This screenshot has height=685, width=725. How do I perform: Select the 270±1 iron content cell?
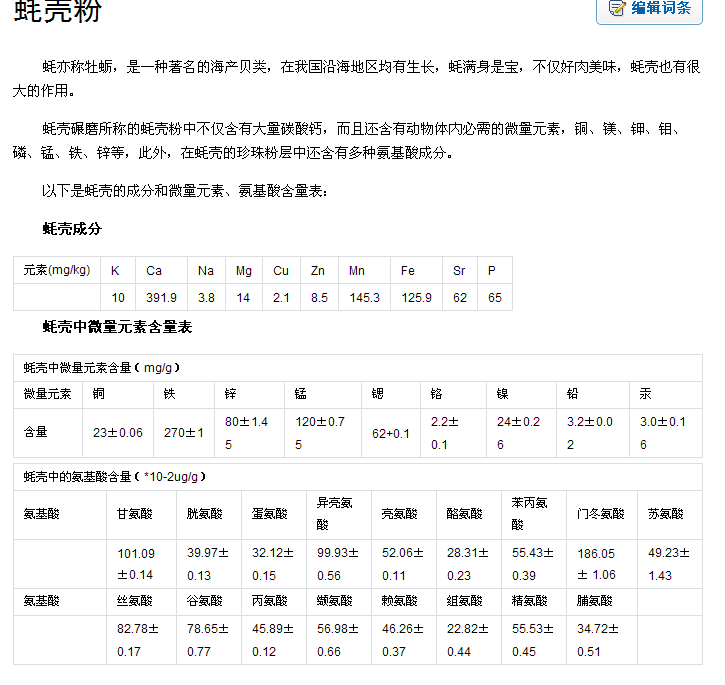[184, 433]
